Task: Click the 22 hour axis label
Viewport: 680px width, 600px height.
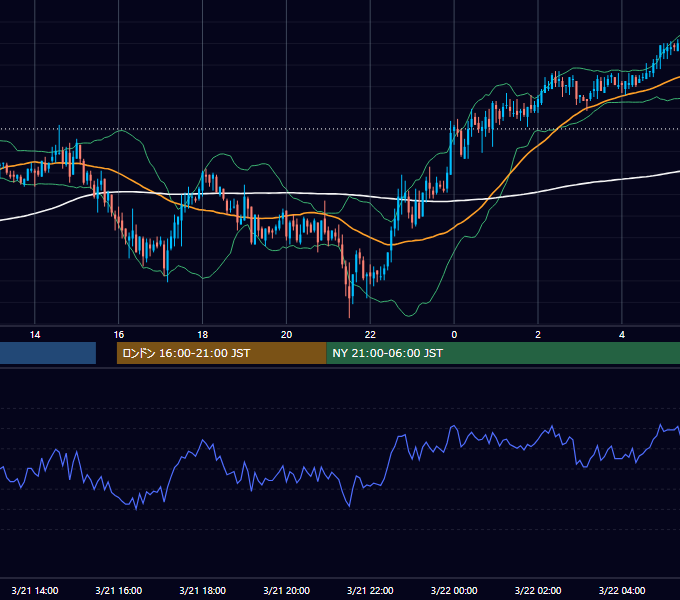Action: 370,335
